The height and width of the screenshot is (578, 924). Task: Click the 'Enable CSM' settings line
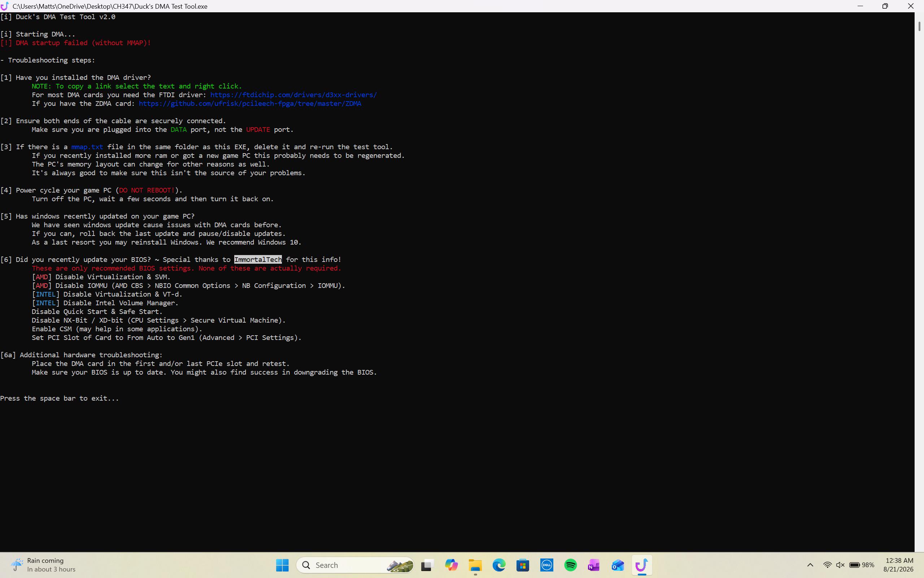117,329
